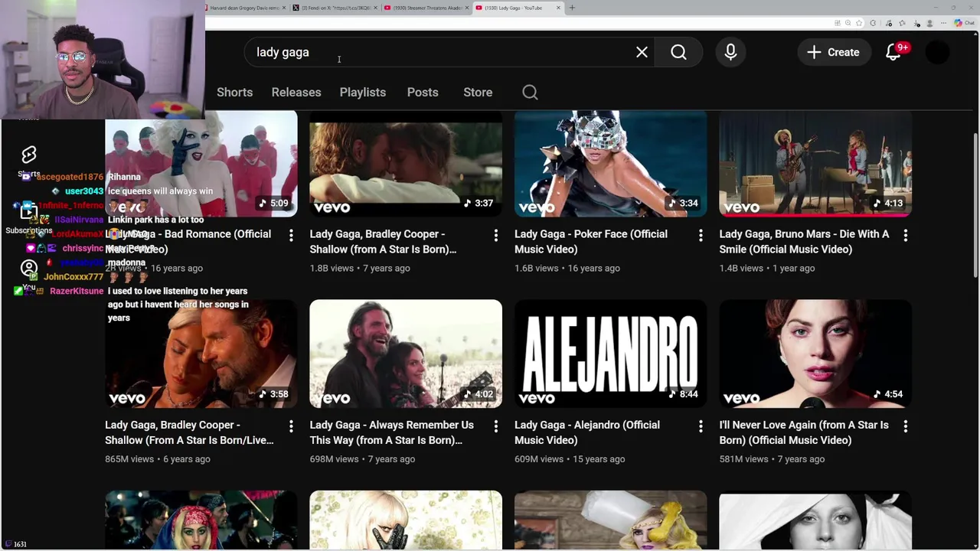Screen dimensions: 980x551
Task: Switch to the Posts tab
Action: [x=423, y=92]
